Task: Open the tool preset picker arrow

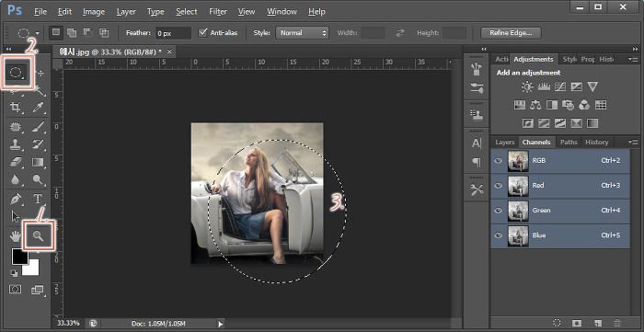Action: [38, 33]
